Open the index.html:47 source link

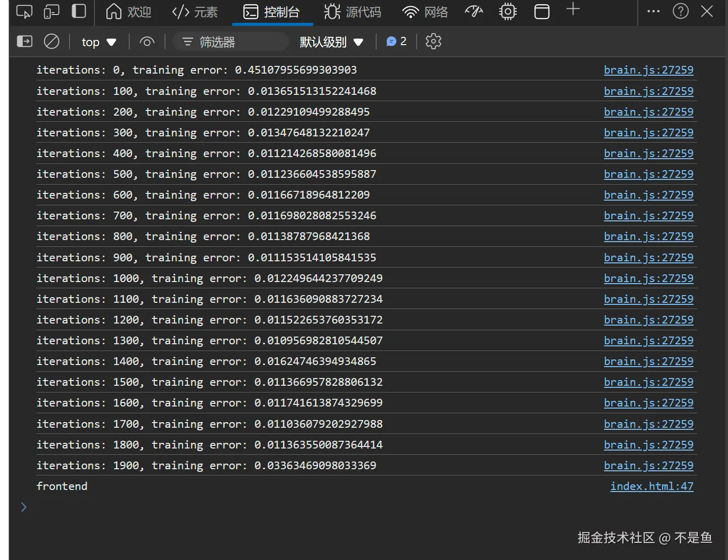pos(651,486)
